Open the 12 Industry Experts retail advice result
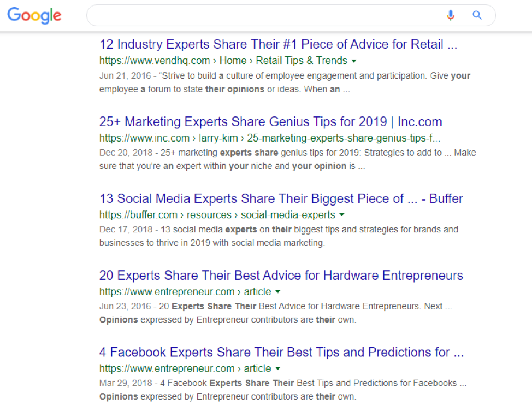This screenshot has width=532, height=410. 278,44
